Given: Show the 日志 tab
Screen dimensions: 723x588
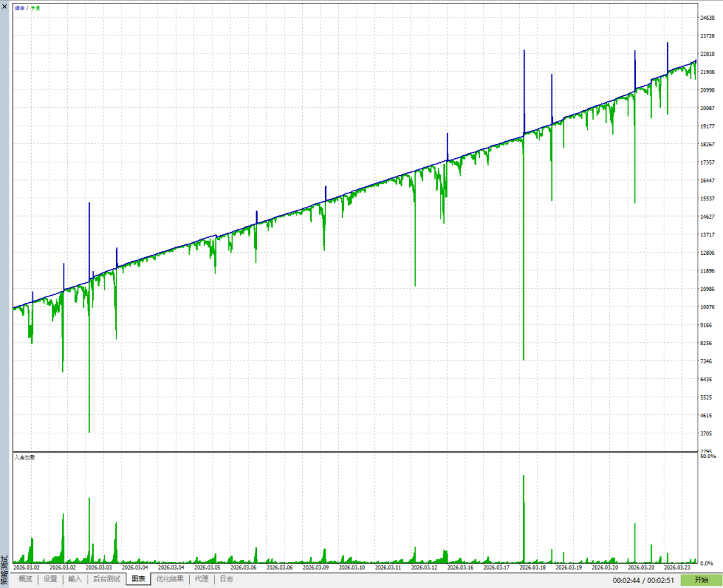Looking at the screenshot, I should [x=227, y=579].
